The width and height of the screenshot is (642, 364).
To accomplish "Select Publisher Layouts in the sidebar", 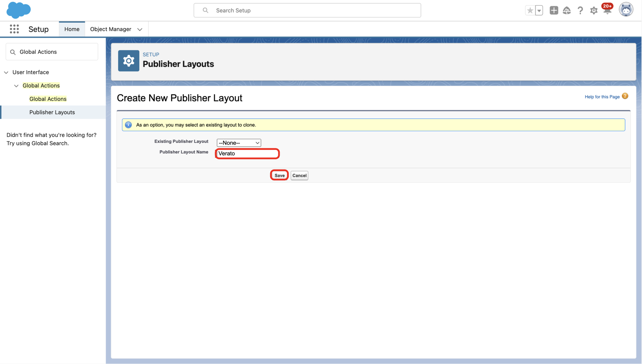I will pyautogui.click(x=52, y=112).
